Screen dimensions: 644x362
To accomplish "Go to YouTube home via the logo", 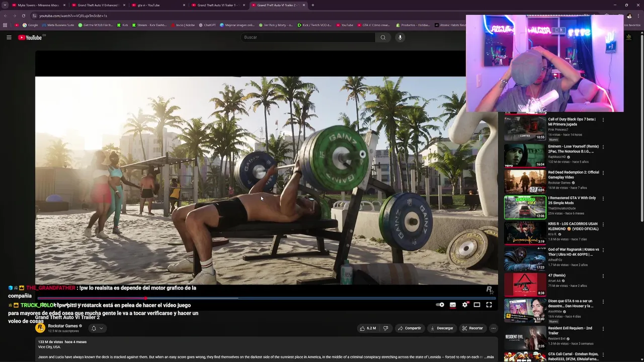I will coord(30,37).
